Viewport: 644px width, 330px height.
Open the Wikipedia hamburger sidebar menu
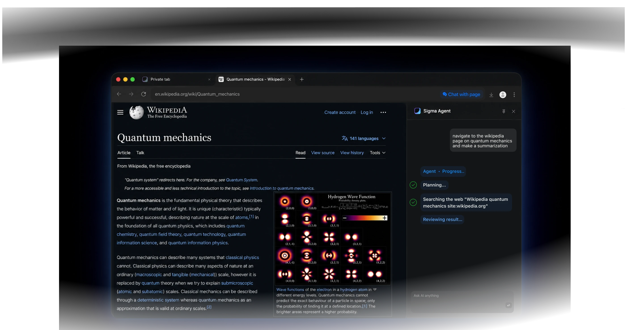(120, 112)
